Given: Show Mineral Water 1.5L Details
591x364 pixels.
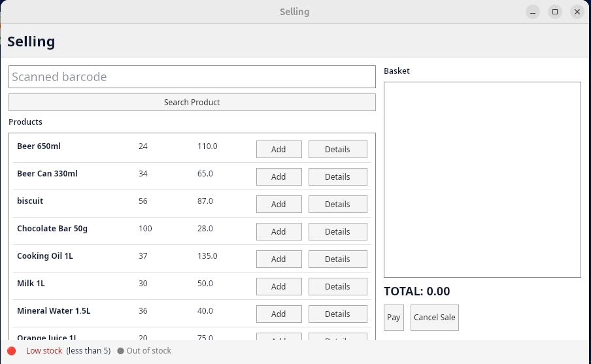Looking at the screenshot, I should (337, 314).
